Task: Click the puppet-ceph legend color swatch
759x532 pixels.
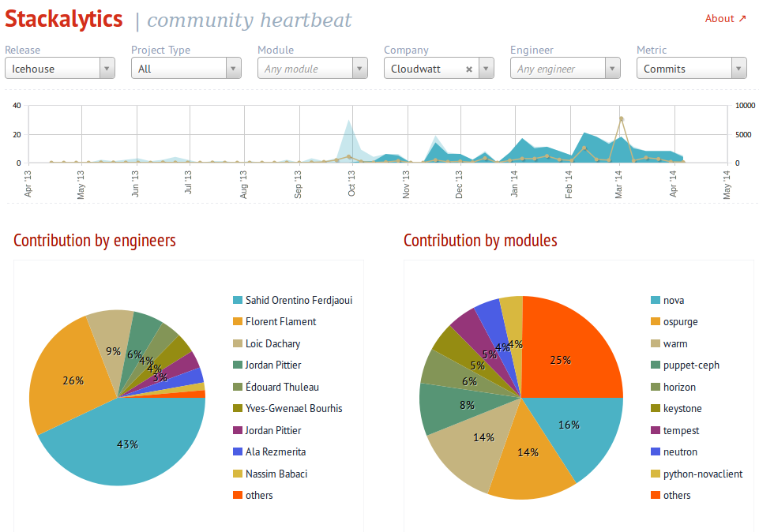Action: point(655,365)
